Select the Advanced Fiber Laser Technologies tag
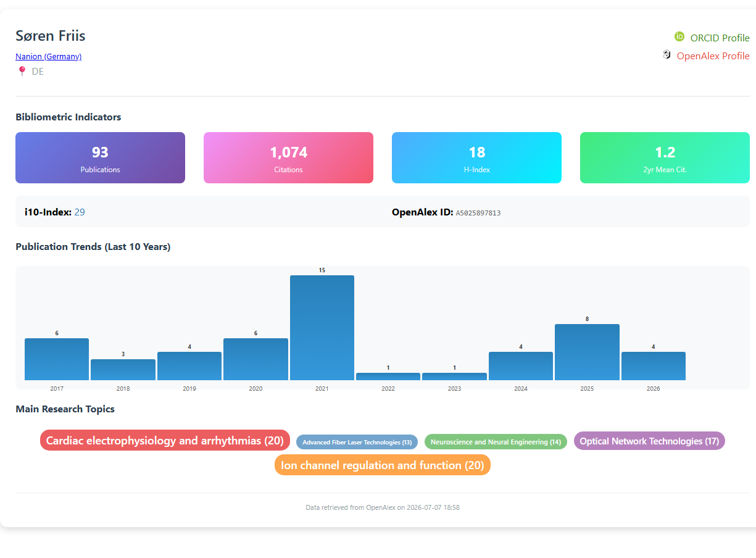 click(x=357, y=442)
